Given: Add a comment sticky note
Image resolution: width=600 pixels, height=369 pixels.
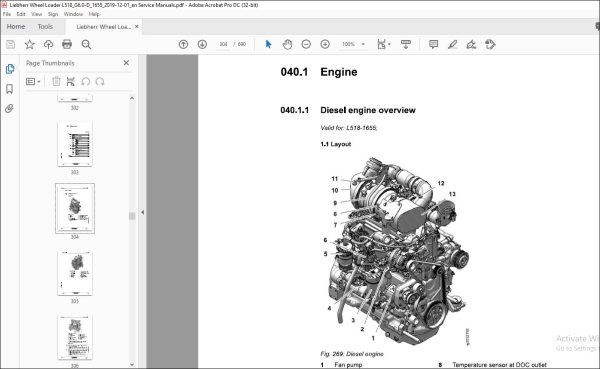Looking at the screenshot, I should click(434, 44).
